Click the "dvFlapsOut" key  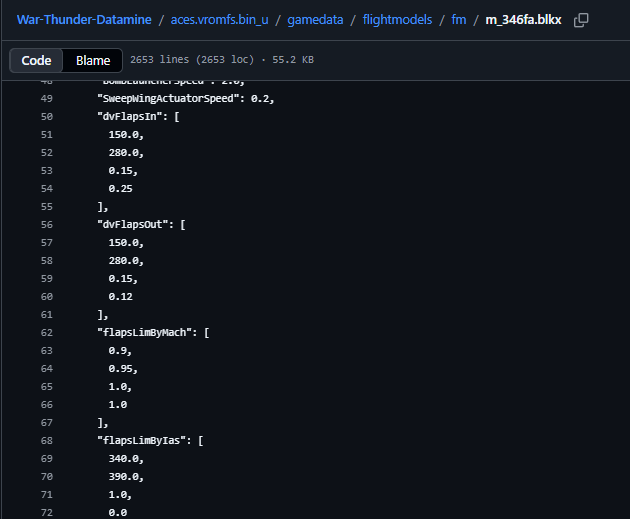pos(133,225)
